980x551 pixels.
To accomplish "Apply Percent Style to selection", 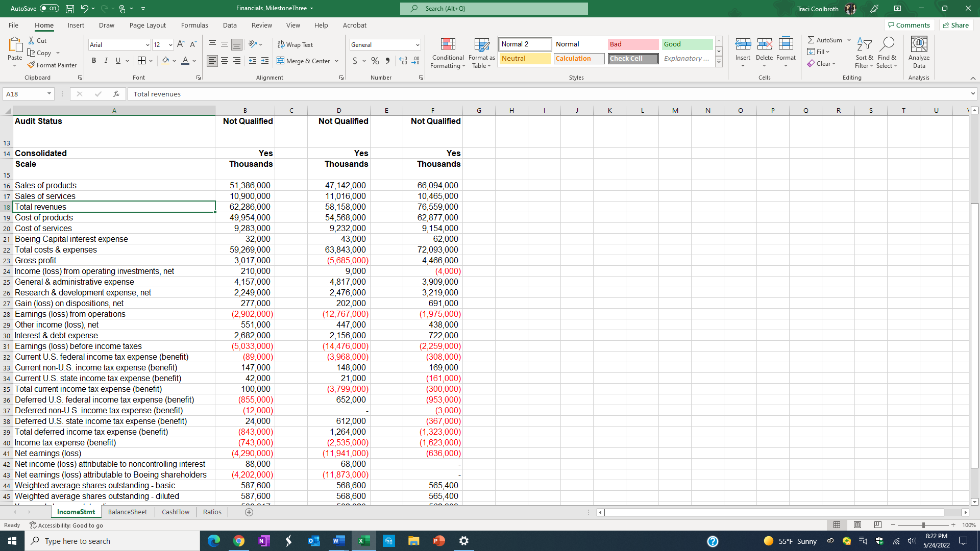I will point(375,61).
